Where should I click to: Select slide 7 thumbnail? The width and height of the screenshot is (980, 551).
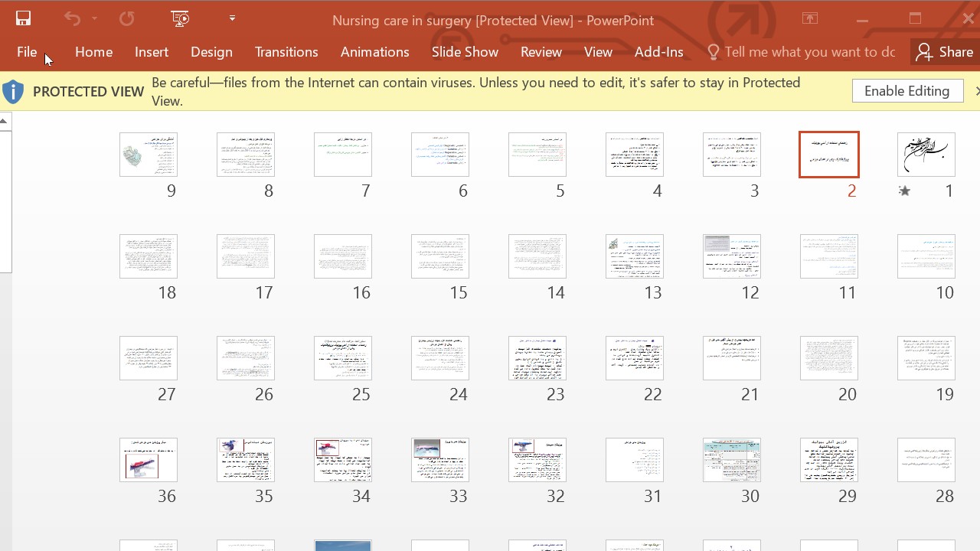(x=343, y=155)
